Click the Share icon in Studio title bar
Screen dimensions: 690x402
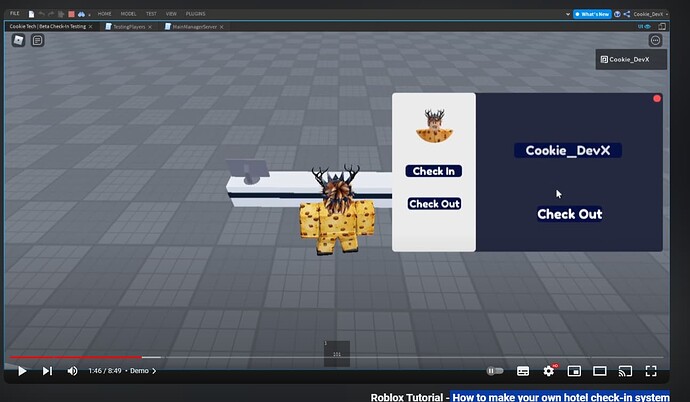[627, 14]
